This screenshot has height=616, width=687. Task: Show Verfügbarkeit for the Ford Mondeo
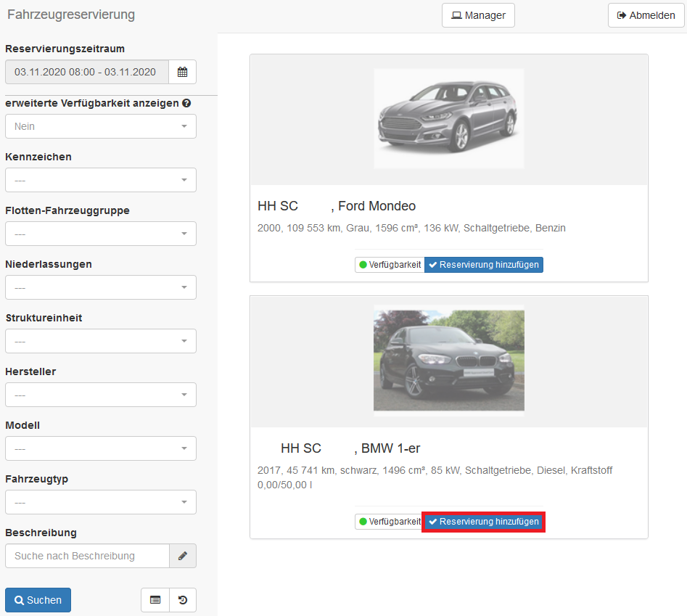(390, 265)
